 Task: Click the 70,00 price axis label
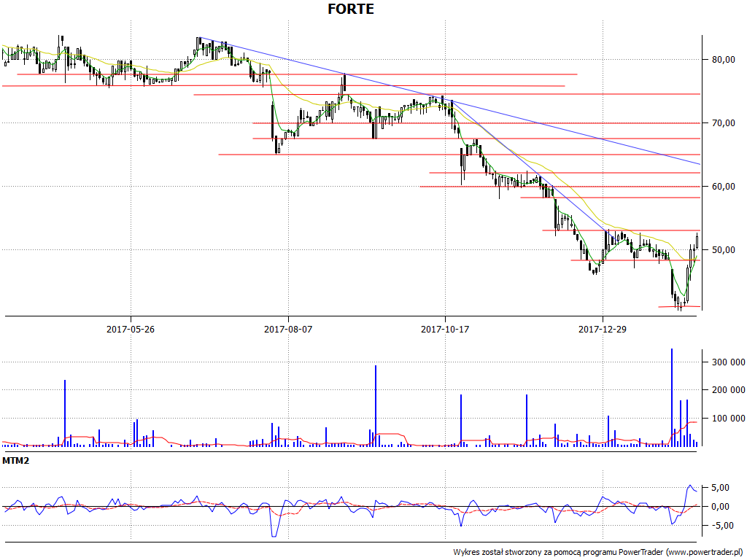pyautogui.click(x=723, y=122)
